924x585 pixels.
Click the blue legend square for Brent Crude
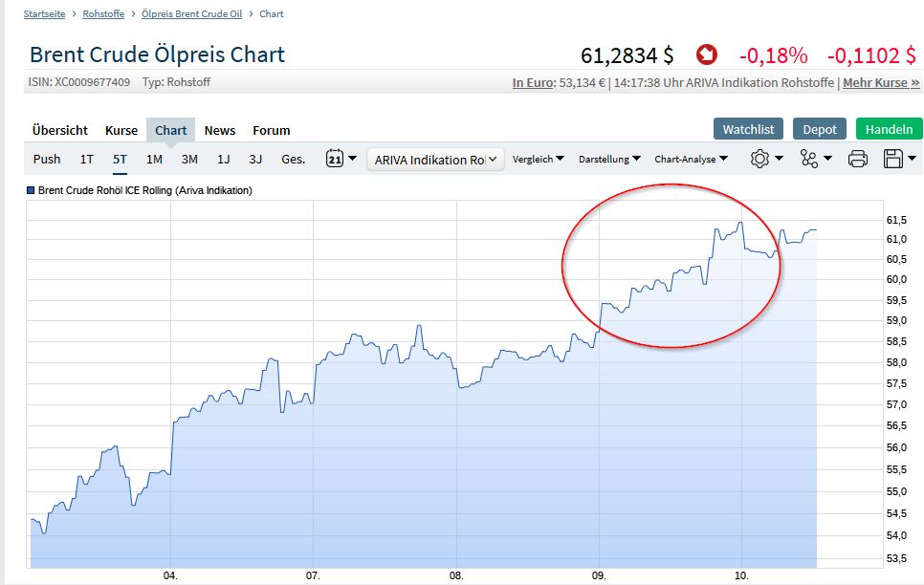click(32, 190)
